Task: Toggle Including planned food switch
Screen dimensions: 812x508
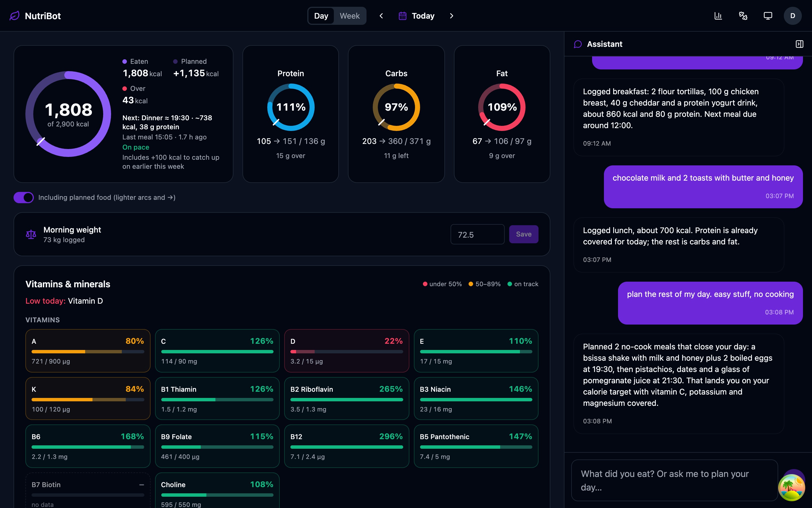Action: click(24, 198)
